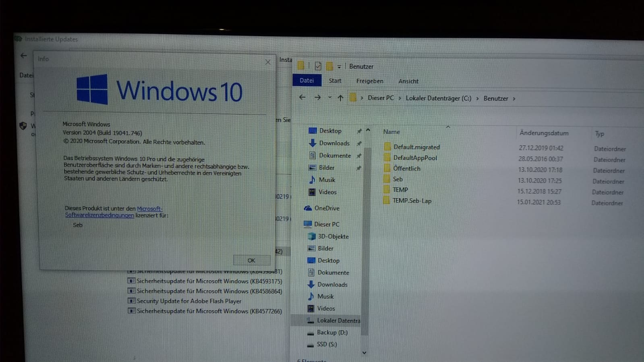This screenshot has height=362, width=644.
Task: Open Bilder under Dieser PC
Action: 325,248
